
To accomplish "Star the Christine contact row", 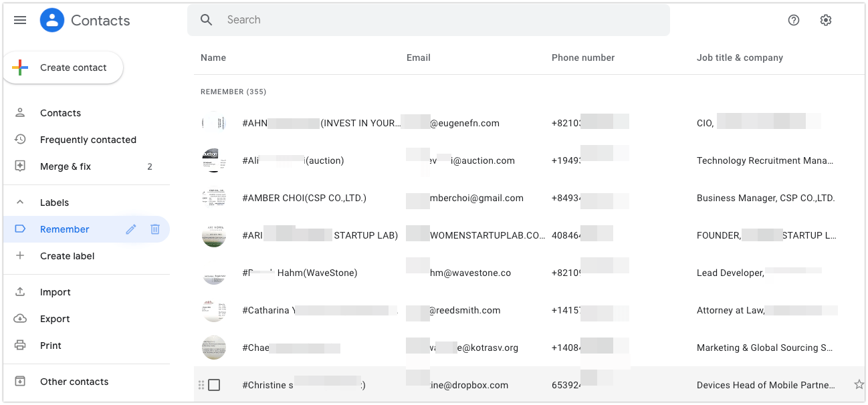I will click(859, 384).
